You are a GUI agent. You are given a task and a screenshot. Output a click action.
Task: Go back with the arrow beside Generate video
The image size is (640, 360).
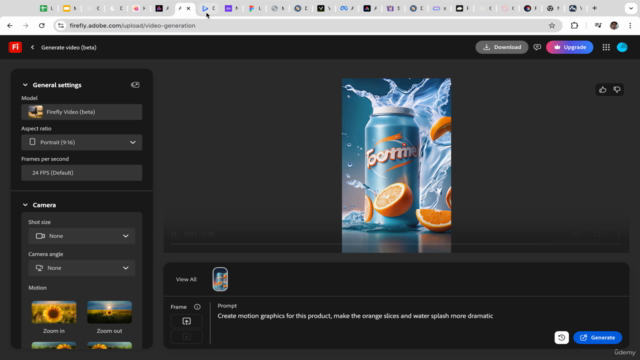coord(32,47)
